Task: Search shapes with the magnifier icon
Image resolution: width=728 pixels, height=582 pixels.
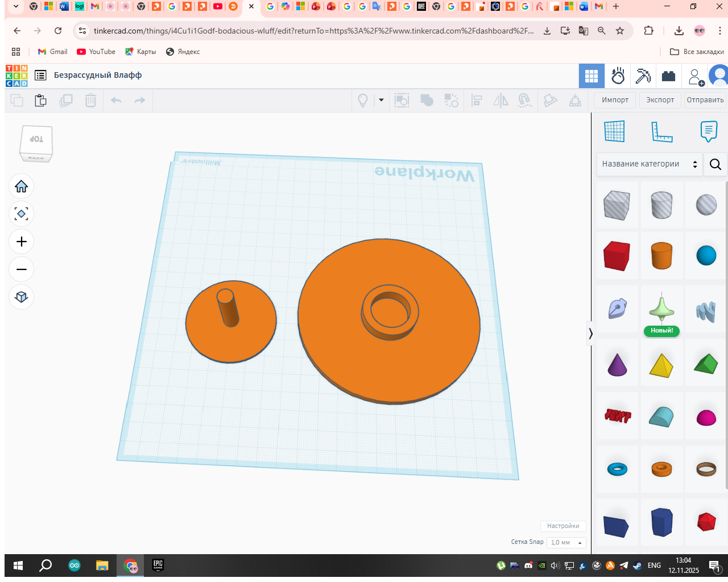Action: coord(715,164)
